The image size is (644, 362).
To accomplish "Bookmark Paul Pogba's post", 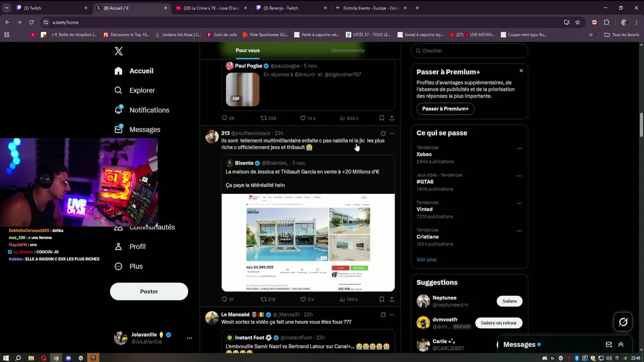I will click(x=381, y=118).
